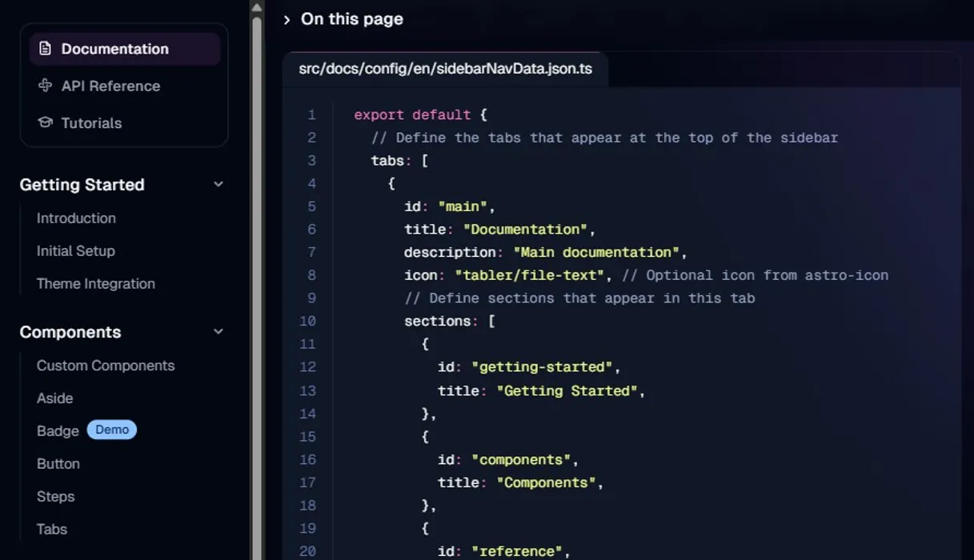The width and height of the screenshot is (974, 560).
Task: Click the Documentation file icon
Action: (x=45, y=49)
